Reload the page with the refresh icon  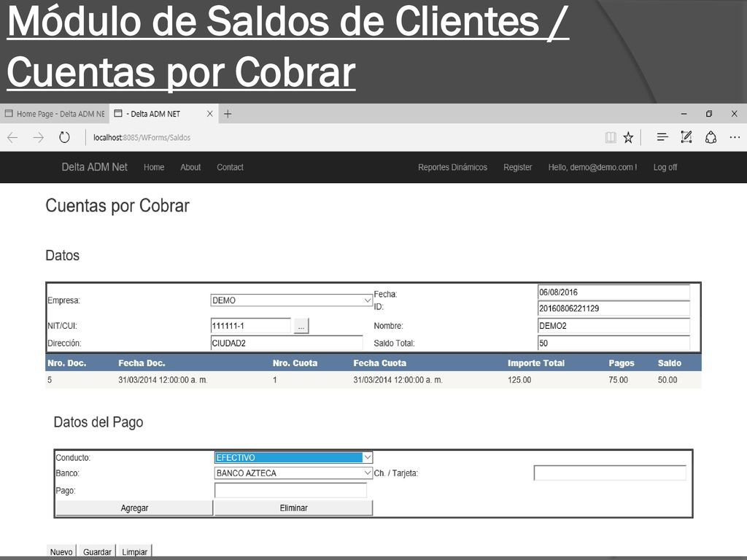pos(64,138)
